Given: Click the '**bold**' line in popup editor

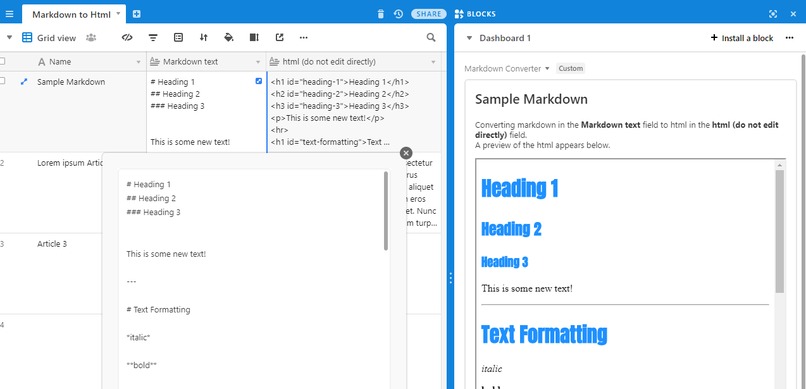Looking at the screenshot, I should click(141, 365).
